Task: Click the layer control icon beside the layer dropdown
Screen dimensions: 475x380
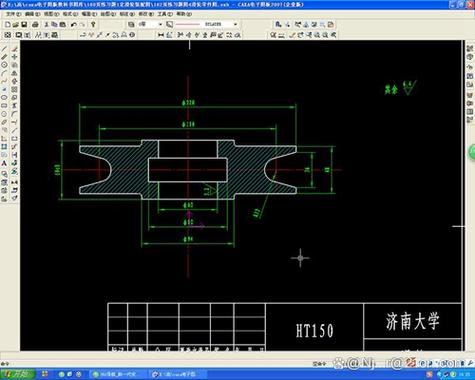Action: click(x=131, y=24)
